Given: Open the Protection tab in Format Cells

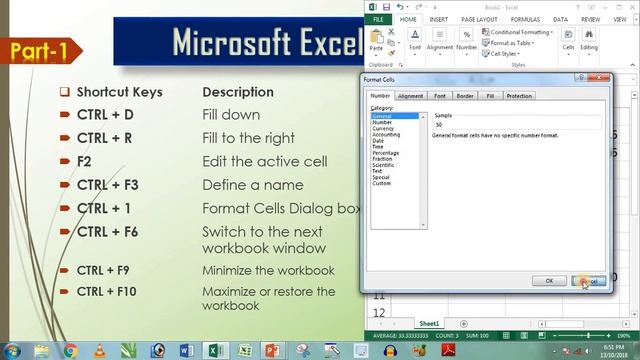Looking at the screenshot, I should pos(519,96).
